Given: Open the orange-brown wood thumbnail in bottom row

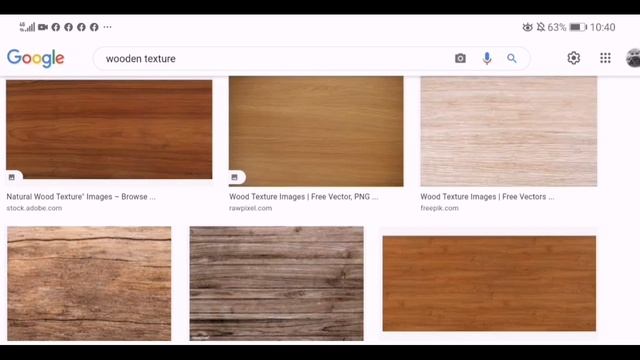Looking at the screenshot, I should click(489, 284).
